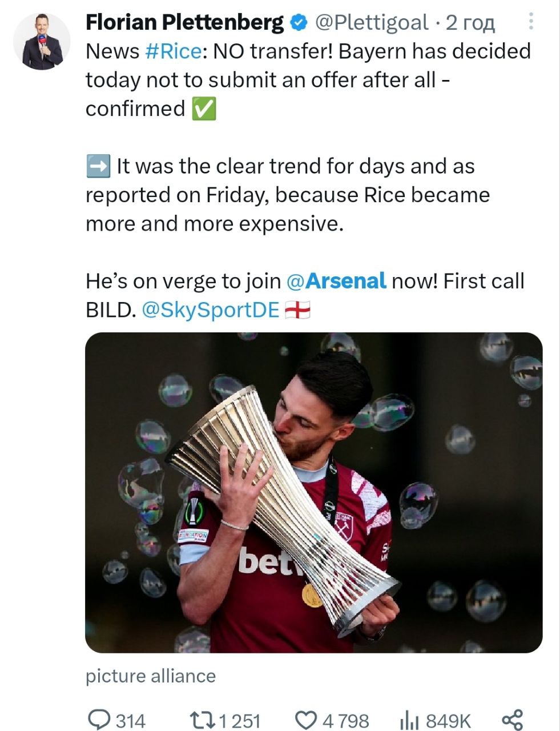560x731 pixels.
Task: Open the three-dot more options menu
Action: 531,22
